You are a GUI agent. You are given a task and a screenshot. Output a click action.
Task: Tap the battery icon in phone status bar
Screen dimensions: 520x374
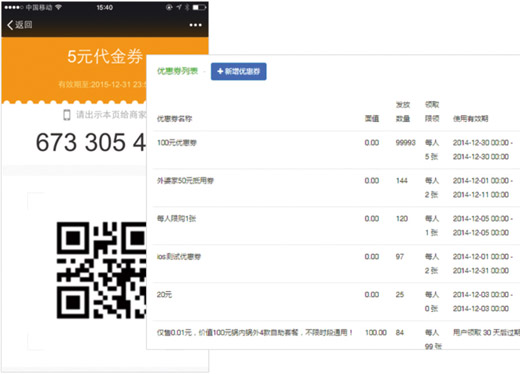[199, 7]
